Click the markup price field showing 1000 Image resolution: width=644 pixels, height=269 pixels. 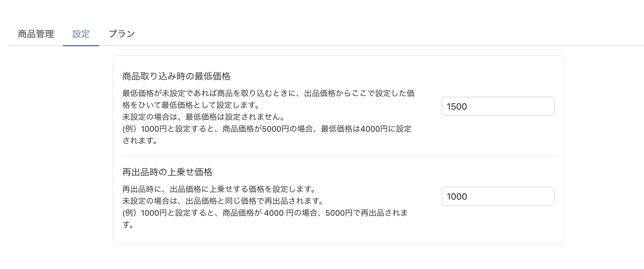click(498, 197)
